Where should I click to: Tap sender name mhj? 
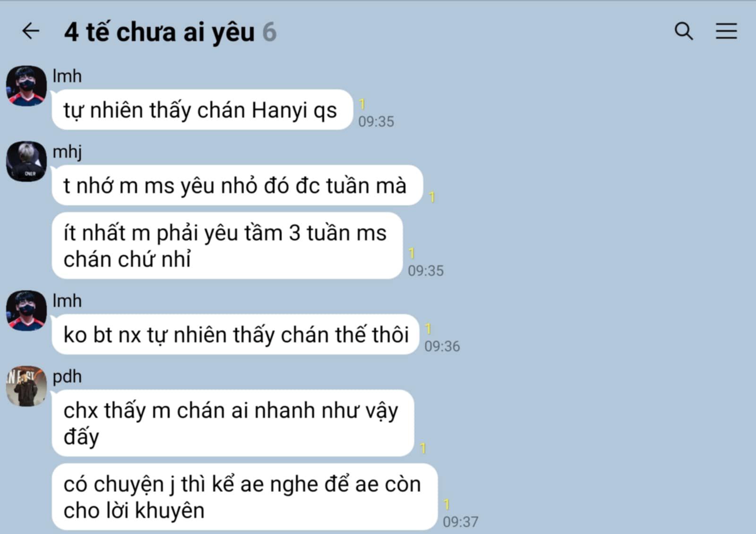click(x=67, y=152)
